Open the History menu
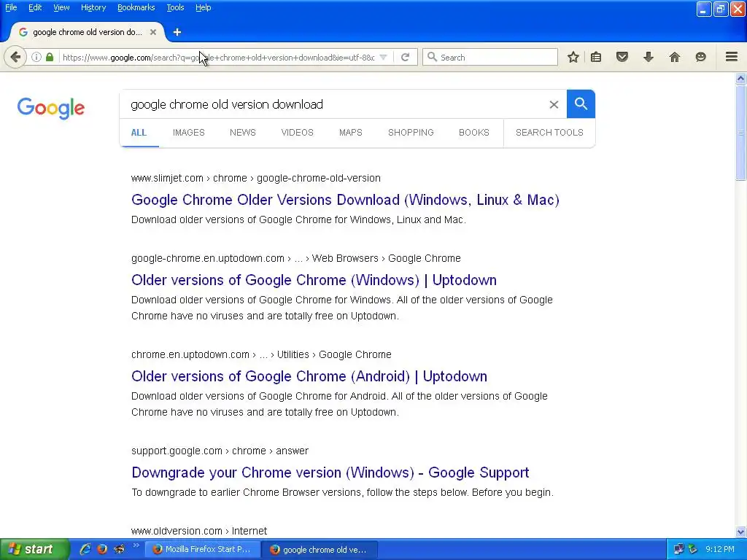The image size is (747, 560). pos(93,7)
